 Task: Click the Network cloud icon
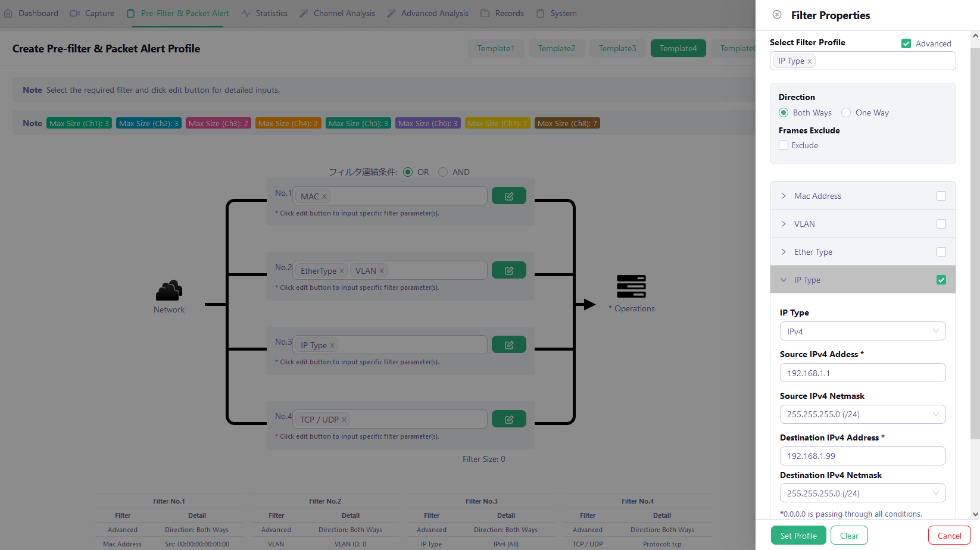click(169, 290)
